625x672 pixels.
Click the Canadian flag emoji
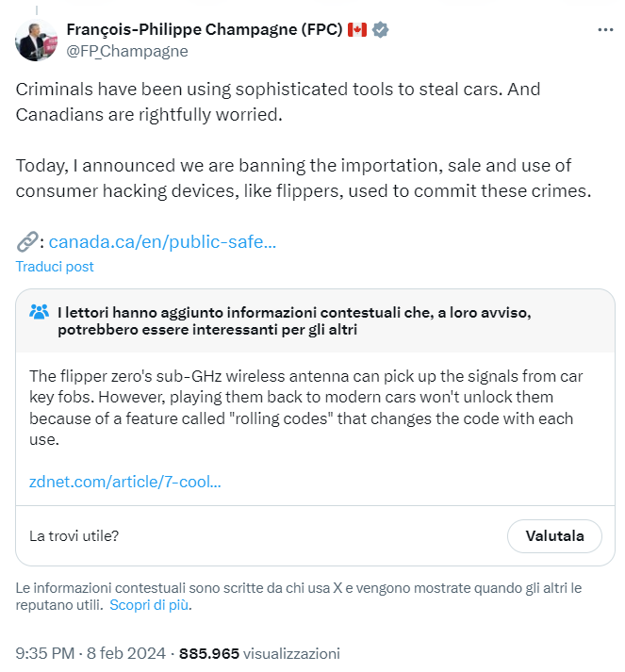[356, 30]
